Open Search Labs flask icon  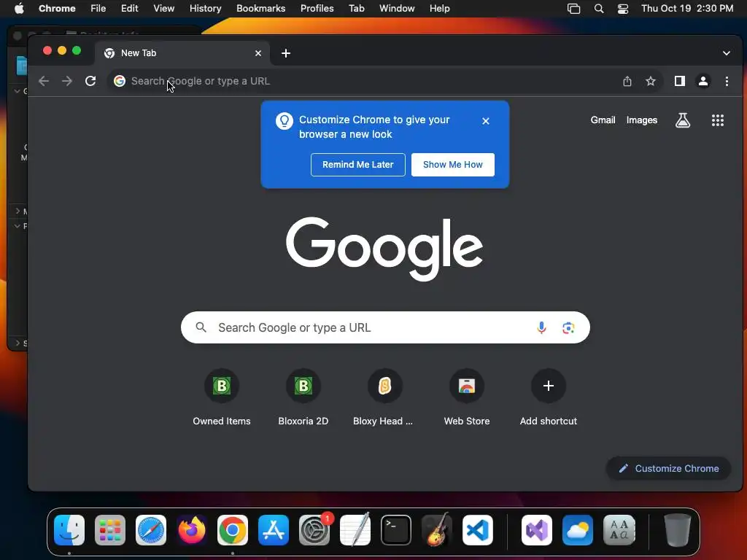pyautogui.click(x=683, y=120)
